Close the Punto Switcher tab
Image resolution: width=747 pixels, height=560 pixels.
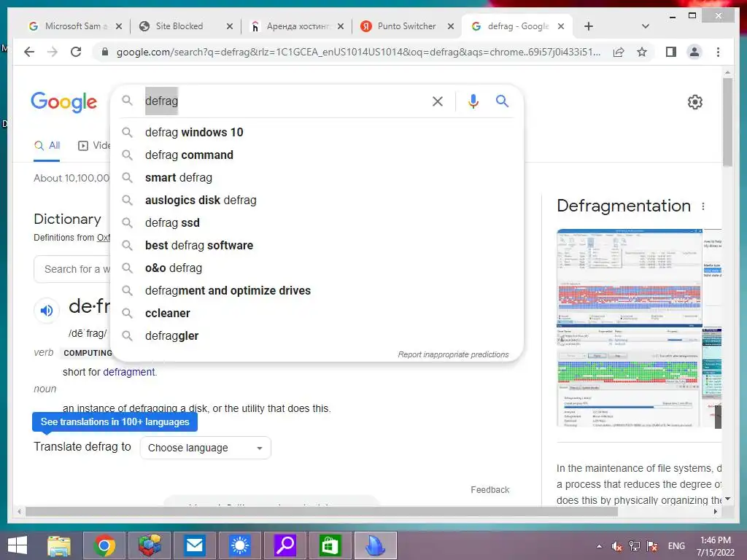point(451,27)
